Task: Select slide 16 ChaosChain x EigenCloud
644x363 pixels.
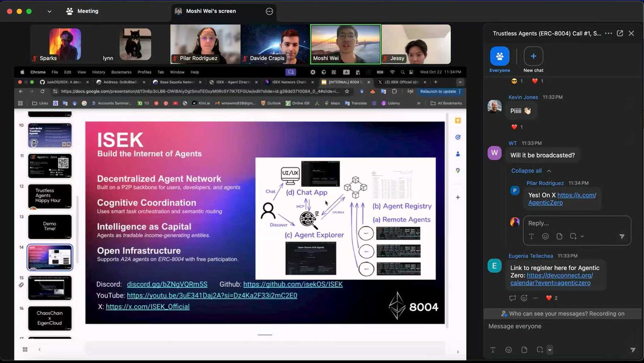Action: tap(49, 318)
